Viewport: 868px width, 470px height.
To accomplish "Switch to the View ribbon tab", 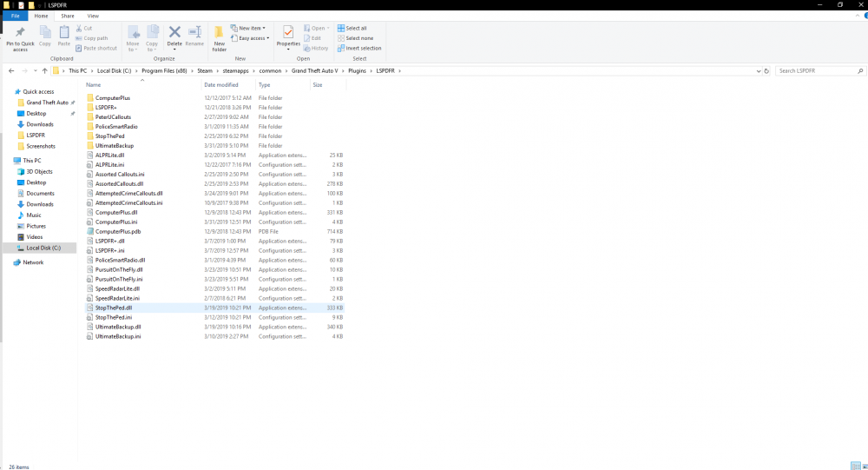I will point(93,17).
